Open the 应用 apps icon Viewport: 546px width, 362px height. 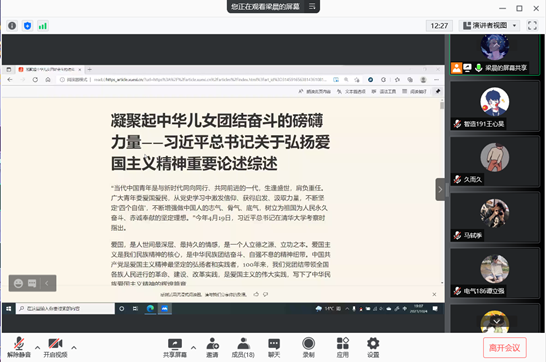[x=343, y=347]
